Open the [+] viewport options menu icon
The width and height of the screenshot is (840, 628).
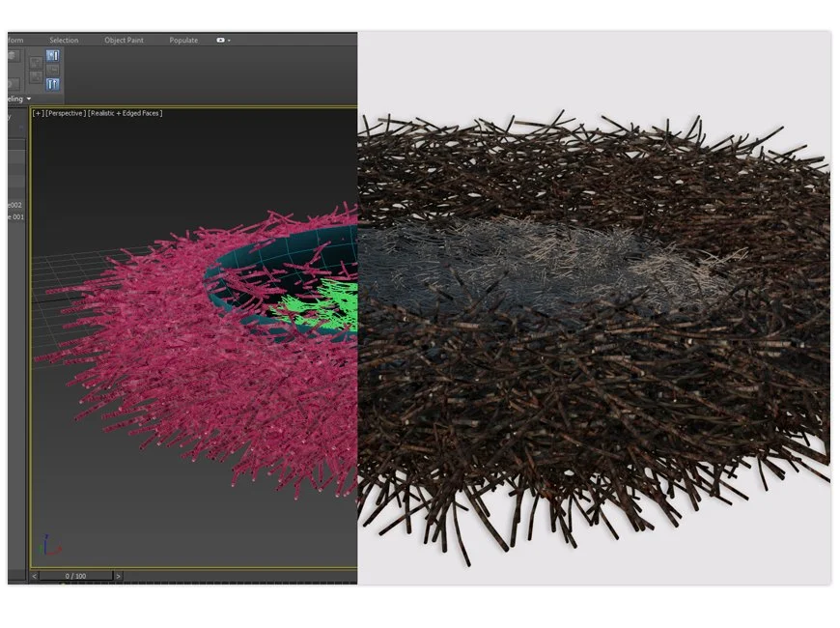37,112
